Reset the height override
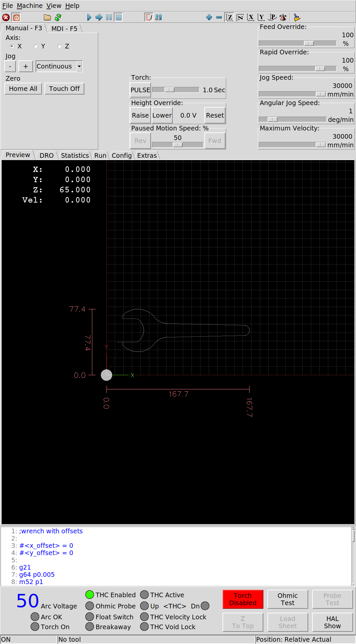 coord(215,115)
